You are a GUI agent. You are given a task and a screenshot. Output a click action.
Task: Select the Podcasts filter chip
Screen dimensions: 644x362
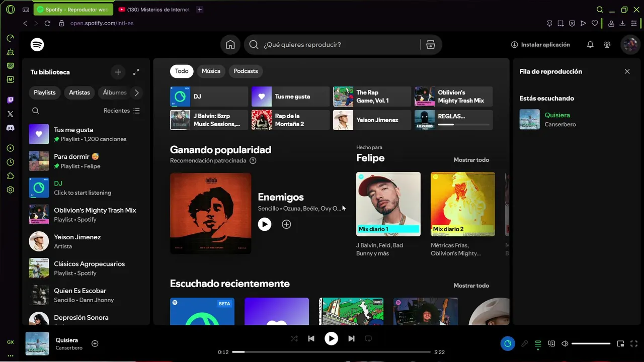pyautogui.click(x=246, y=71)
